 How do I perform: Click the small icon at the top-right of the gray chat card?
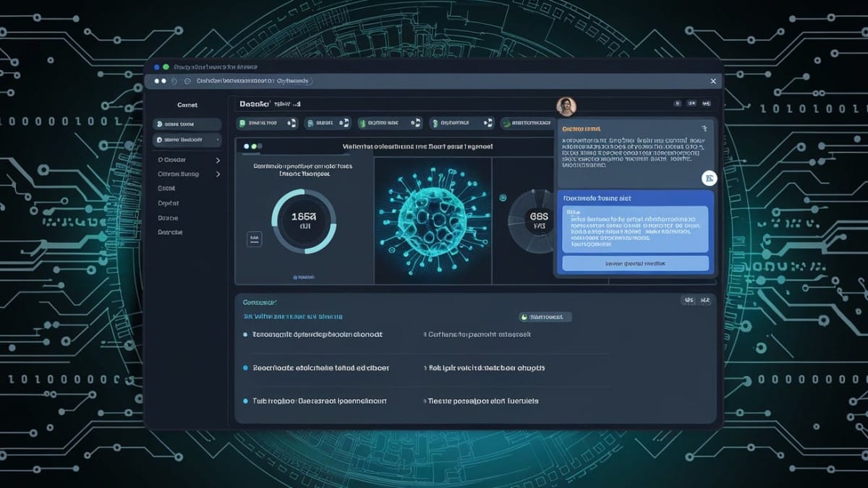coord(702,128)
